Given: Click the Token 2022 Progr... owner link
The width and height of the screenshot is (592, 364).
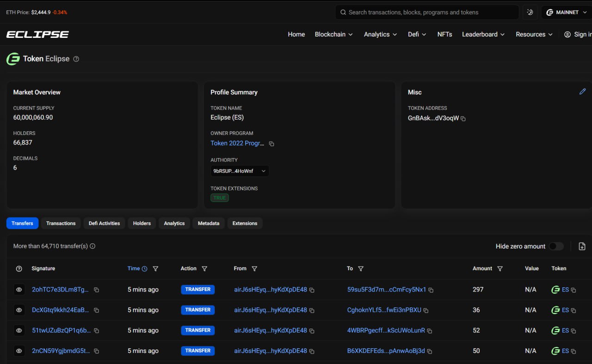Looking at the screenshot, I should click(x=237, y=143).
